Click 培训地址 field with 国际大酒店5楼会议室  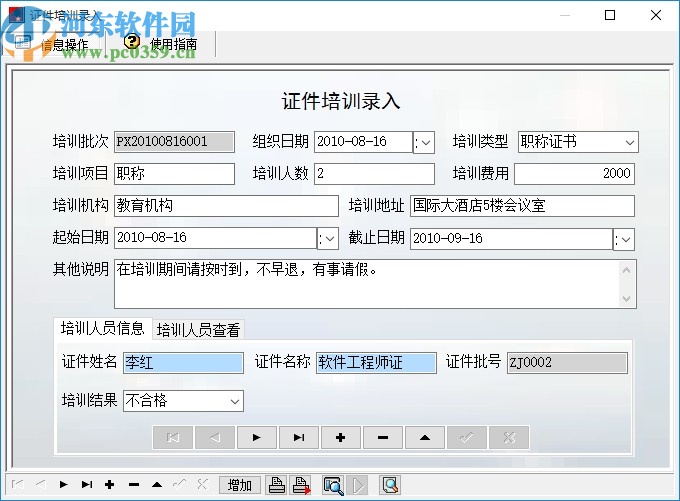[522, 206]
